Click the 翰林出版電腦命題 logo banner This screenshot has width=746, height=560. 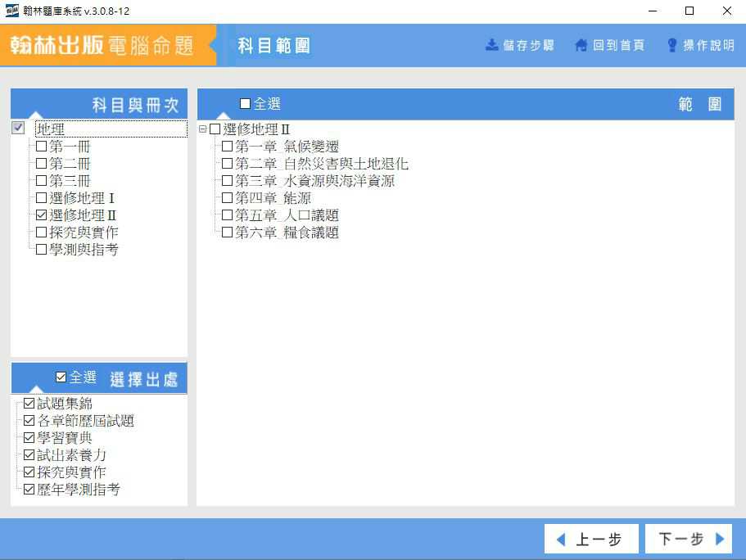(x=107, y=45)
